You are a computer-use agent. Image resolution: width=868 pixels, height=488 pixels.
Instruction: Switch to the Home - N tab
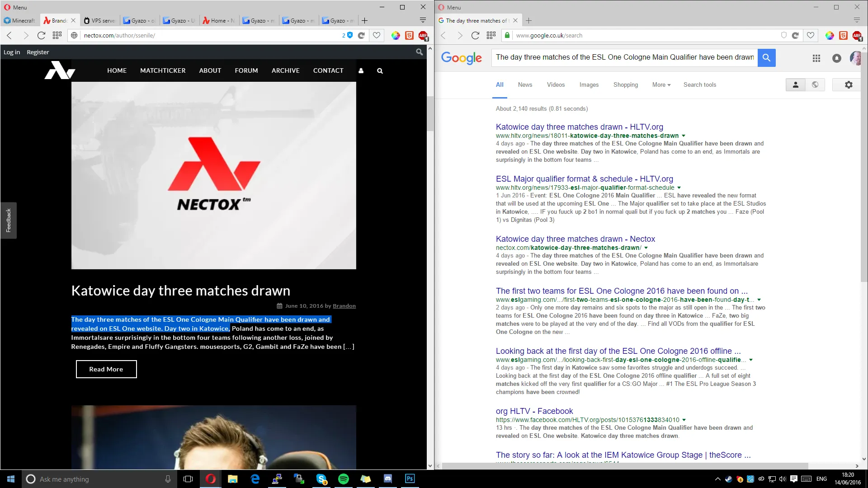click(219, 20)
